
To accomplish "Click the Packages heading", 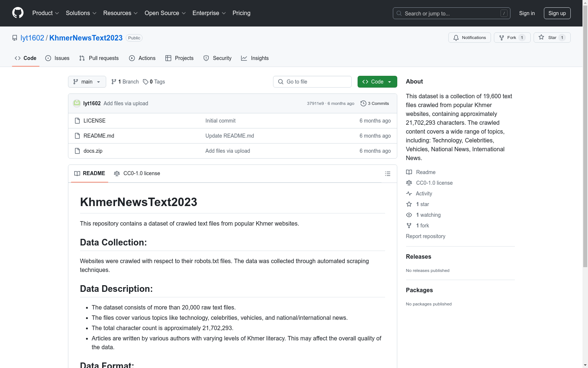I will click(419, 290).
